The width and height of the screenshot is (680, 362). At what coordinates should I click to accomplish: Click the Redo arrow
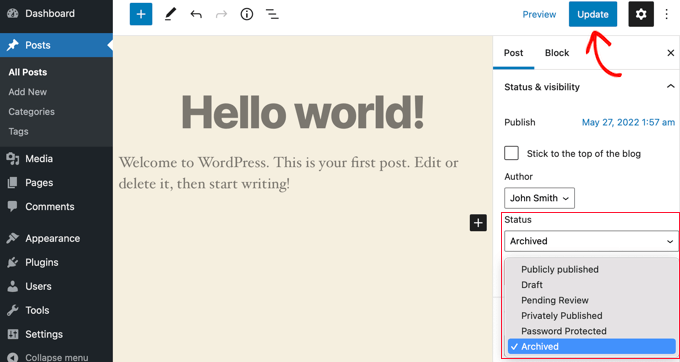pyautogui.click(x=222, y=14)
